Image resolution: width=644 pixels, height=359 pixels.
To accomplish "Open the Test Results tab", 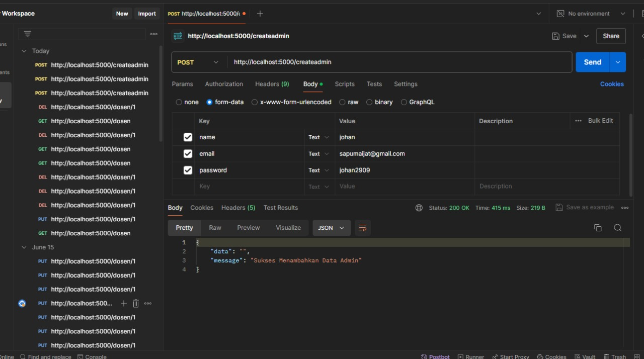I will pyautogui.click(x=281, y=208).
